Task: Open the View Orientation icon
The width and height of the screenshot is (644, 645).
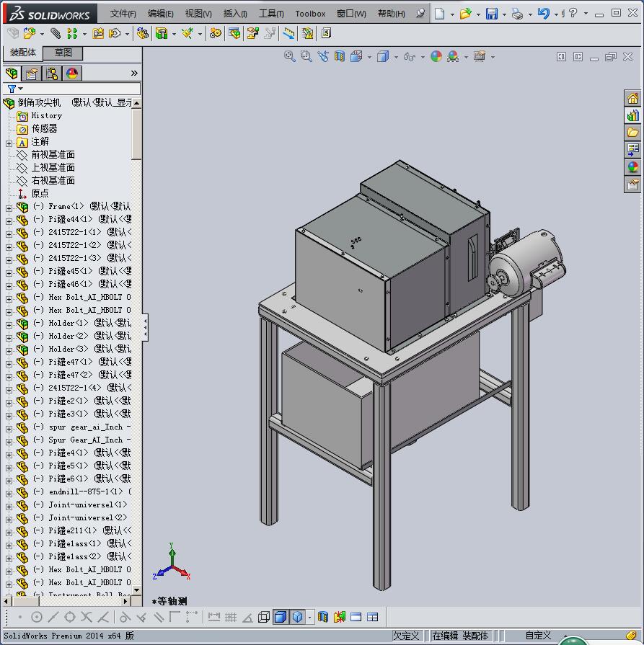Action: click(x=356, y=56)
